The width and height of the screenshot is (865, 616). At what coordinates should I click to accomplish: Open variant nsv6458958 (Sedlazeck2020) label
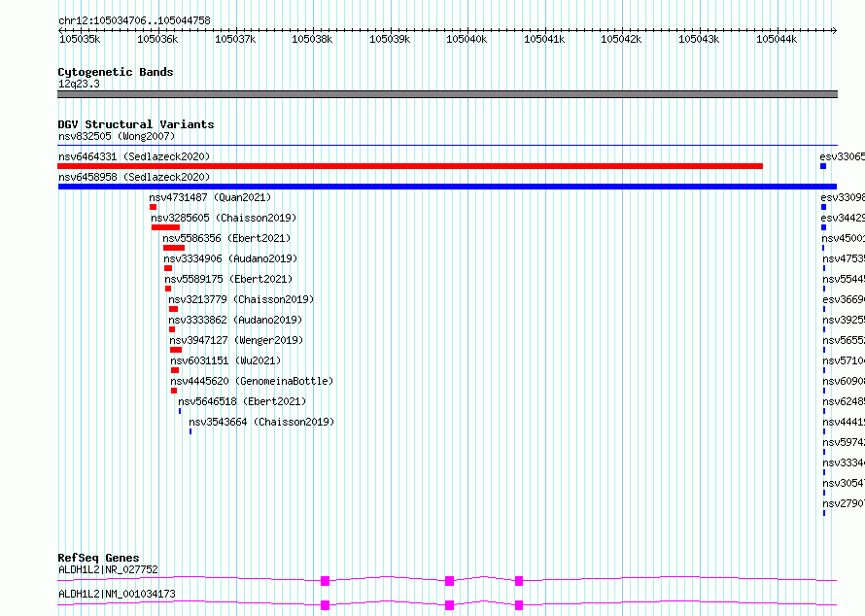(x=134, y=177)
